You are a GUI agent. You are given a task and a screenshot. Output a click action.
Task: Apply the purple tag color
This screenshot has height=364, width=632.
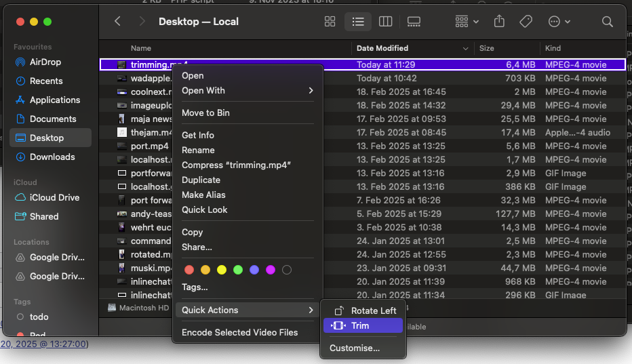[271, 270]
